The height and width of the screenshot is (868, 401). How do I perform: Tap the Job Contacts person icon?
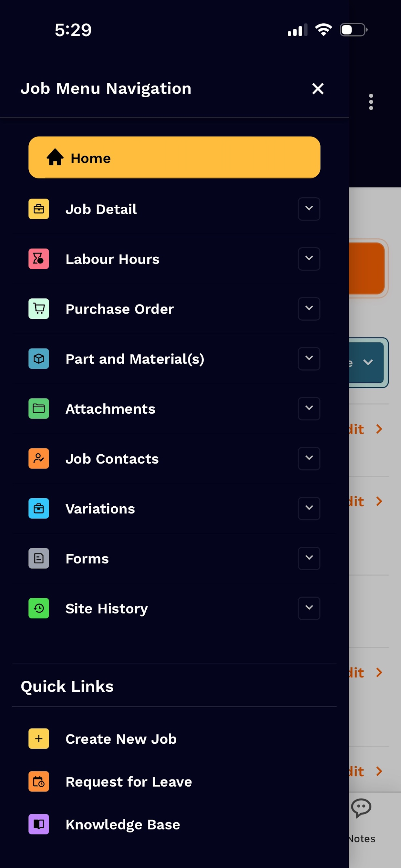pyautogui.click(x=39, y=458)
